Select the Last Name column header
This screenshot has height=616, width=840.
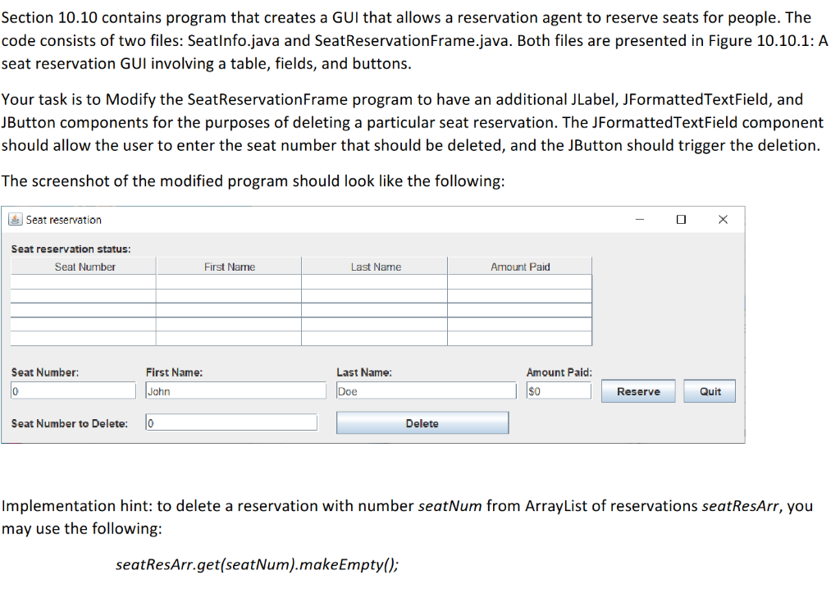click(x=374, y=266)
